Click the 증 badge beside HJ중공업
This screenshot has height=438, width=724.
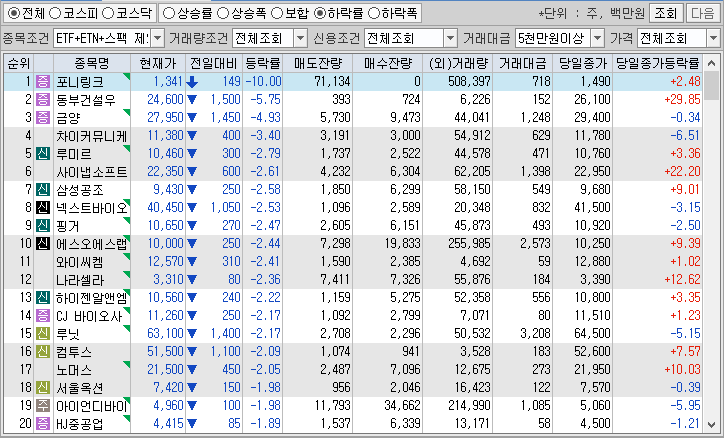[x=43, y=424]
